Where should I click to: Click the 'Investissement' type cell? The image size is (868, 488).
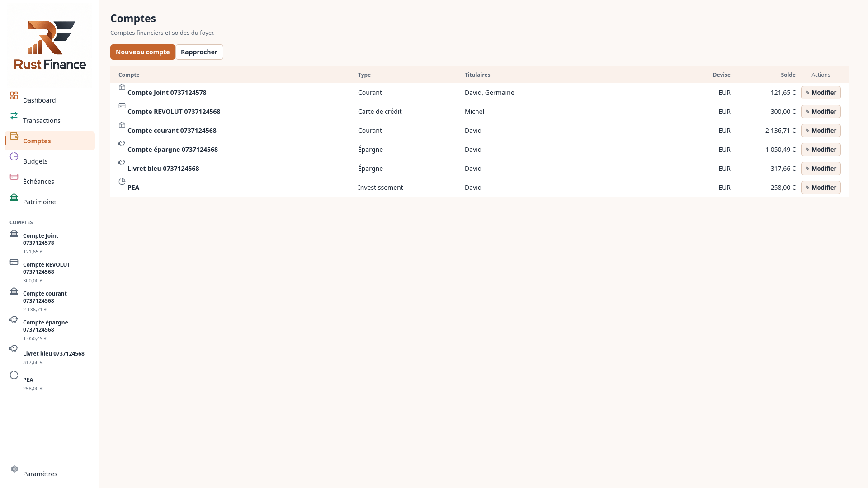(x=381, y=188)
